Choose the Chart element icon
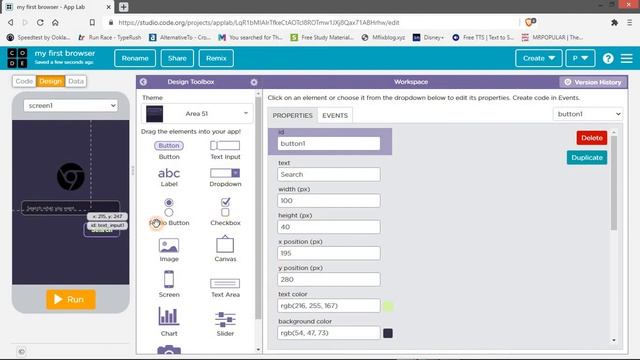This screenshot has height=360, width=640. tap(169, 316)
